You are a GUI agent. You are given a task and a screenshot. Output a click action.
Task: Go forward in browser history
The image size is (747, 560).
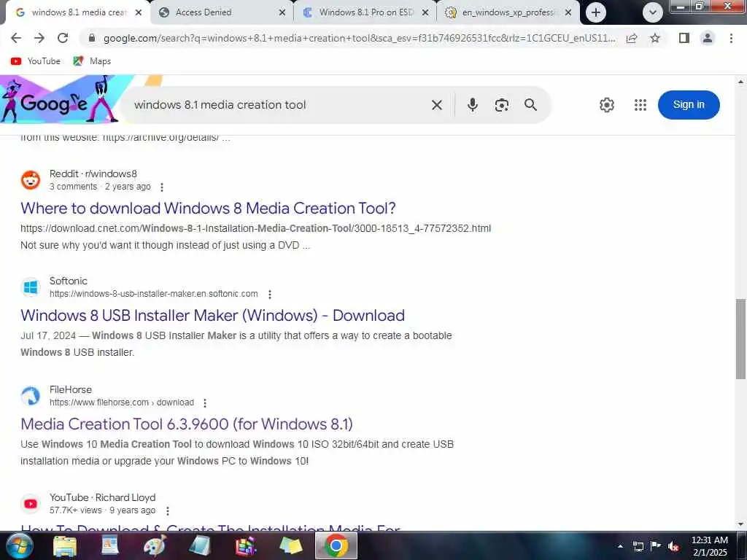39,38
